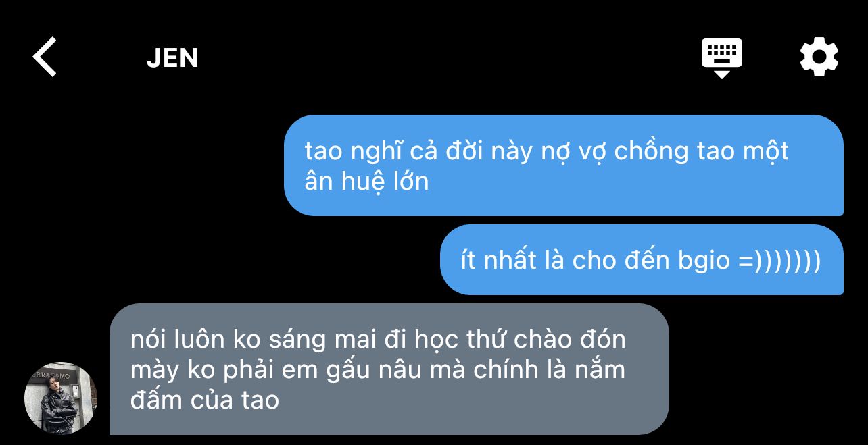Select the blue bubble 'ít nhất là cho đến bgio'
This screenshot has width=868, height=445.
coord(642,260)
